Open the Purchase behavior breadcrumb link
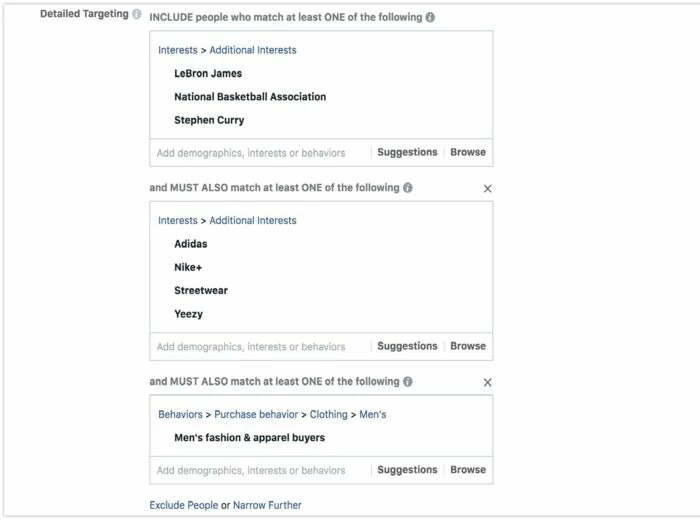 coord(256,414)
